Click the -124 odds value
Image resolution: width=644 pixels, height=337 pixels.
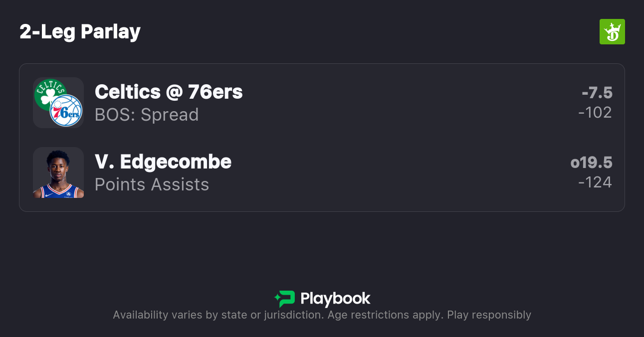click(595, 182)
